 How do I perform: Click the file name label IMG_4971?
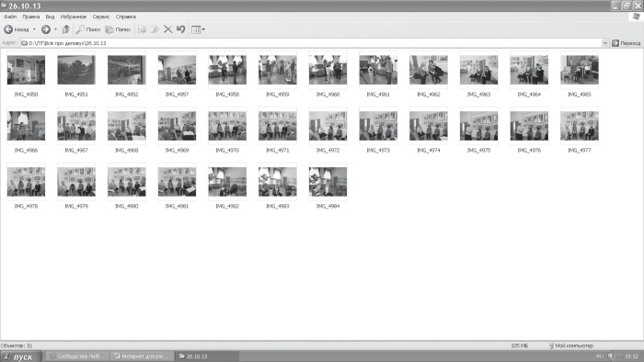click(x=278, y=151)
